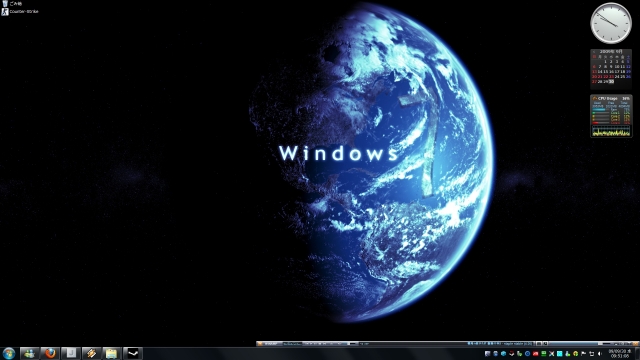
Task: Click the calendar gadget month title
Action: click(x=611, y=51)
